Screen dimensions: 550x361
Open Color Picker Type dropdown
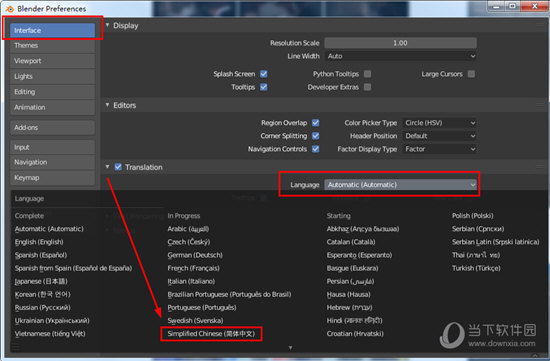[439, 123]
